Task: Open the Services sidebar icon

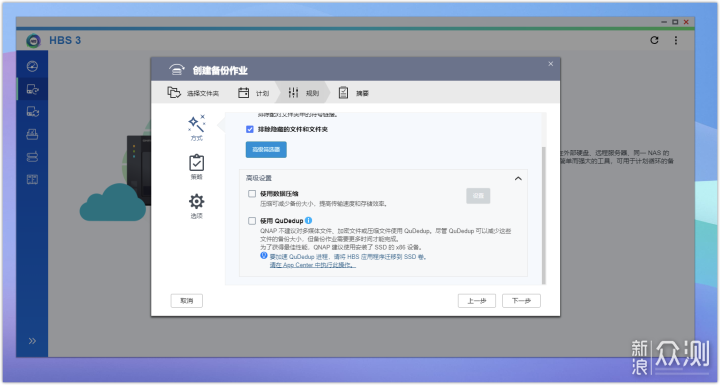Action: 32,179
